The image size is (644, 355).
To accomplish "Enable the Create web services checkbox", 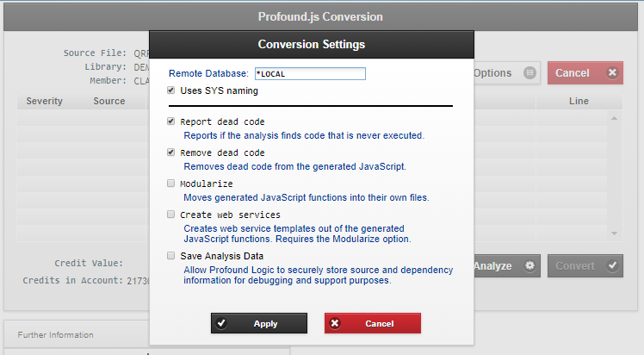I will (172, 215).
